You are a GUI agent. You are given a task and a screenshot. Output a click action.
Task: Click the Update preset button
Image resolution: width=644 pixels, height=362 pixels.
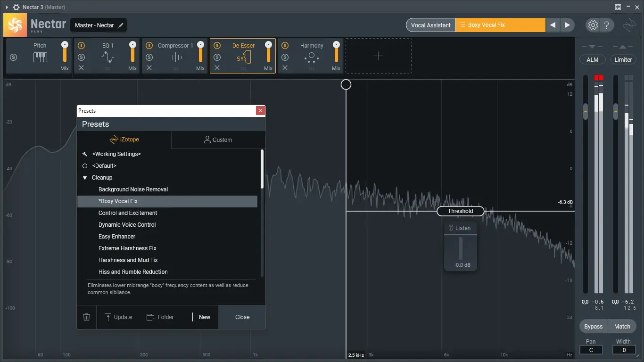click(118, 317)
